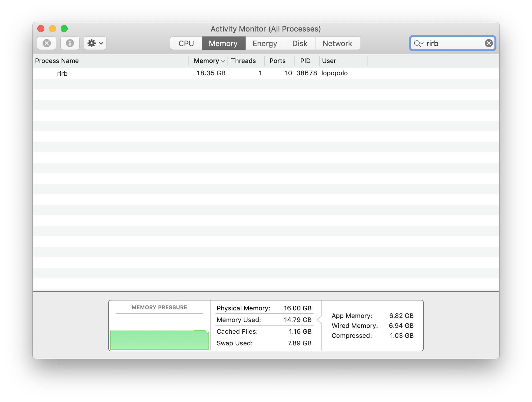Viewport: 532px width, 402px height.
Task: Sort processes by Threads column
Action: (x=243, y=61)
